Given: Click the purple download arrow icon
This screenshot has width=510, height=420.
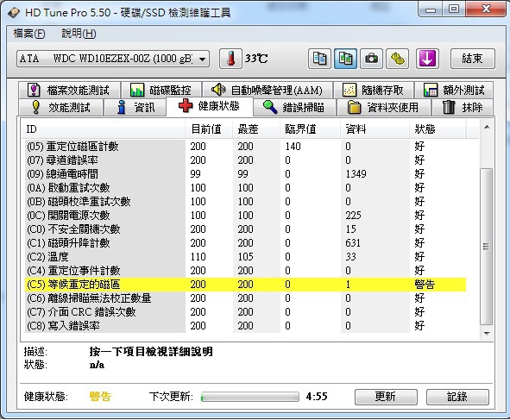Looking at the screenshot, I should click(x=427, y=59).
